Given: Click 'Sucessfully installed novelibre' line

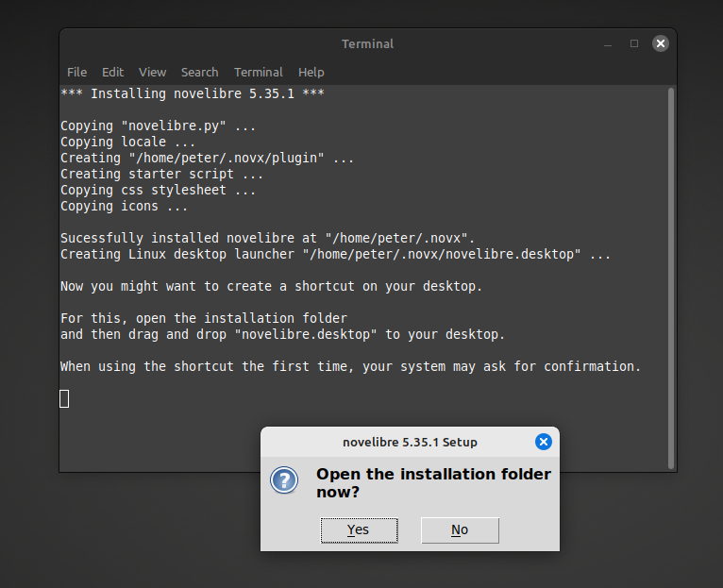Looking at the screenshot, I should tap(267, 238).
